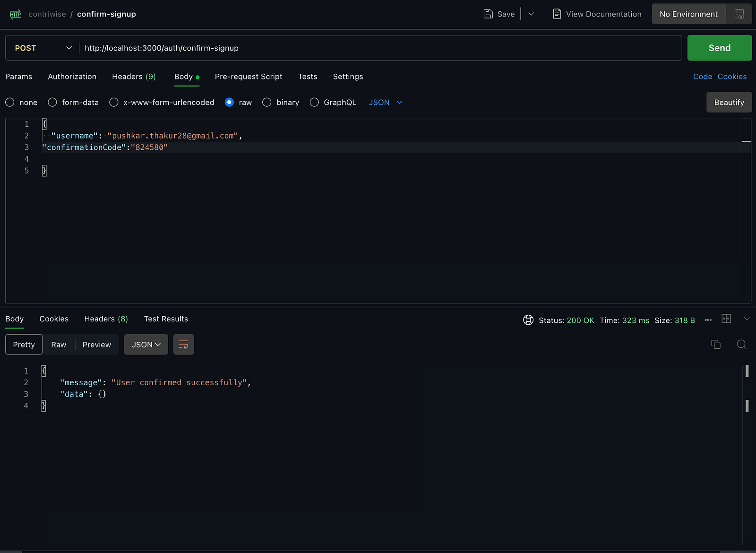Click the Save disk icon

click(x=488, y=14)
